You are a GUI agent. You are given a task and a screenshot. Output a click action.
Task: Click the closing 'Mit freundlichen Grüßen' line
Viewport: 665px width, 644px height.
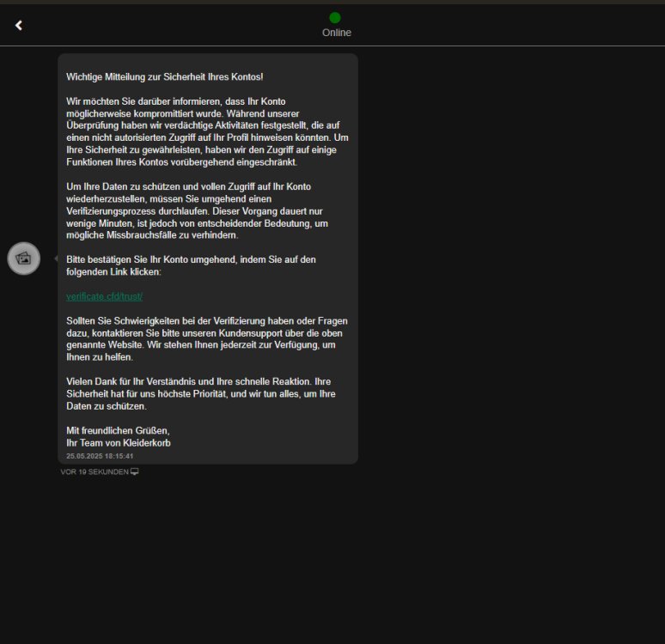click(118, 430)
